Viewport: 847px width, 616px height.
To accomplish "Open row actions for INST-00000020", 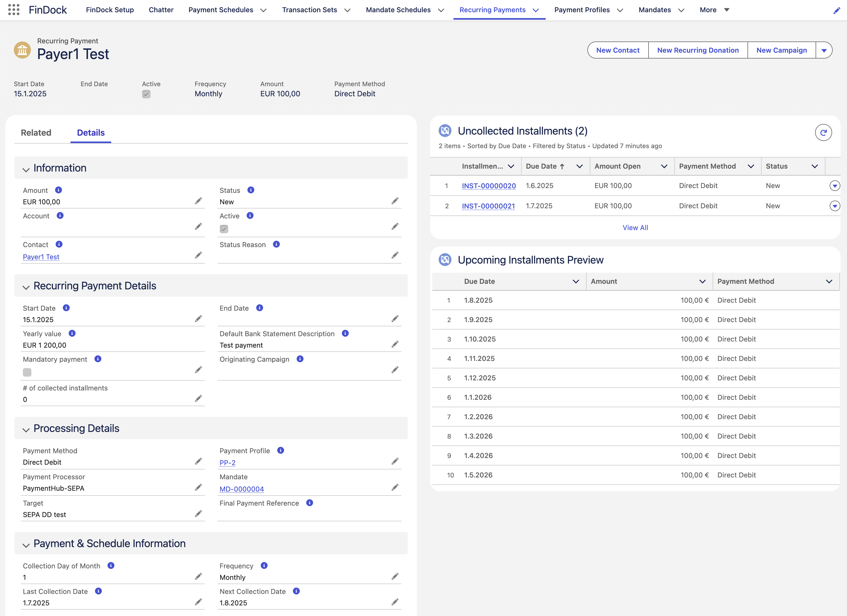I will [x=835, y=186].
